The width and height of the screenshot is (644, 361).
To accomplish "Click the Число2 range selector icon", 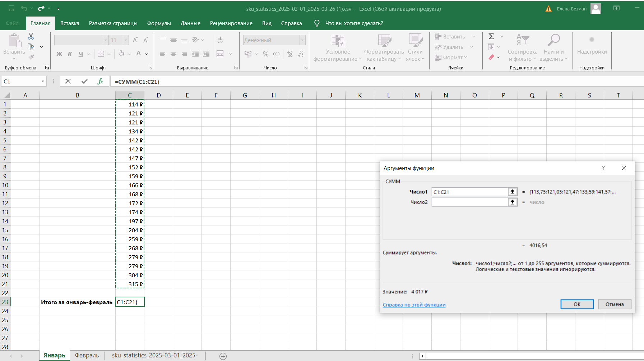I will 513,202.
